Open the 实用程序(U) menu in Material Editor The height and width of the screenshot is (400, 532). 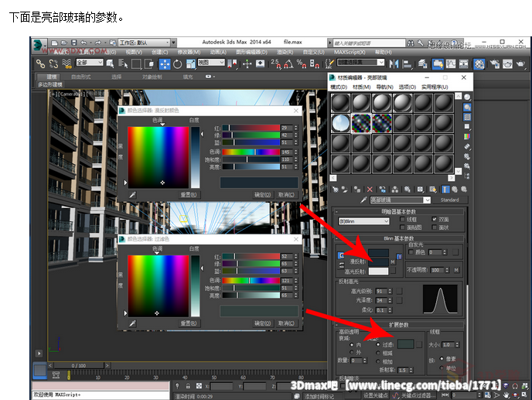click(435, 87)
